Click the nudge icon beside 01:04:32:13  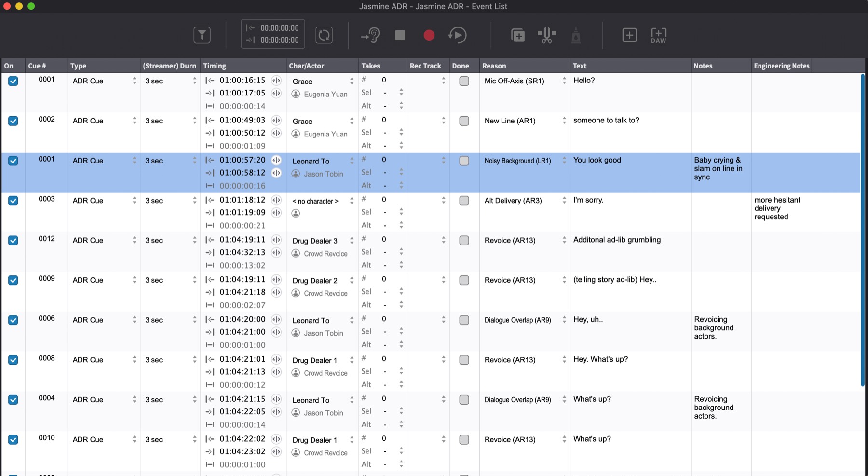pos(276,252)
